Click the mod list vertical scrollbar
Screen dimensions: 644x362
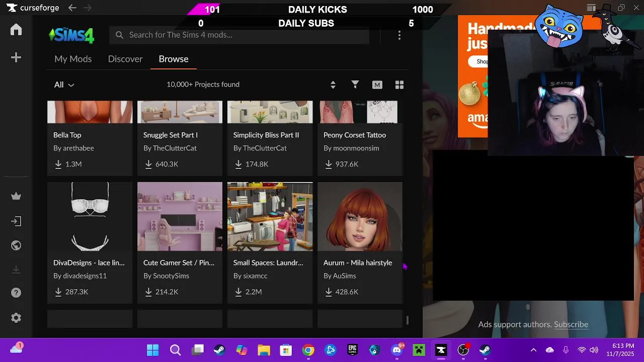(x=407, y=320)
